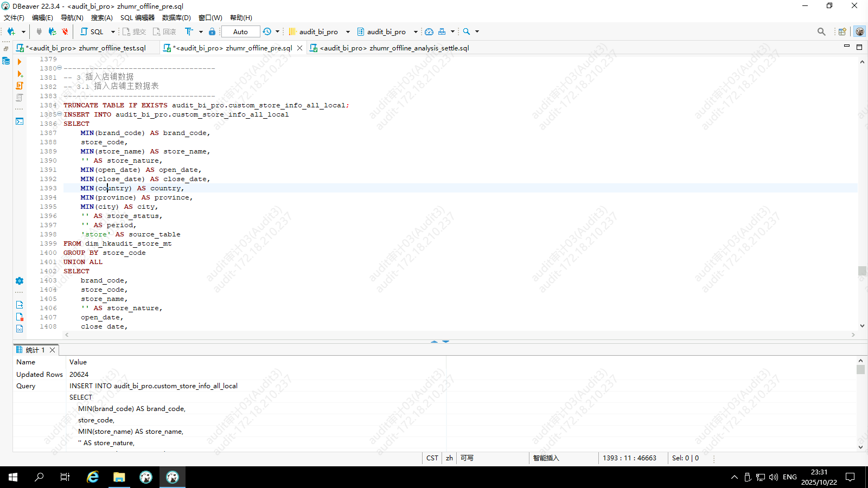The width and height of the screenshot is (868, 488).
Task: Click the editor vertical scrollbar thumb
Action: (x=862, y=271)
